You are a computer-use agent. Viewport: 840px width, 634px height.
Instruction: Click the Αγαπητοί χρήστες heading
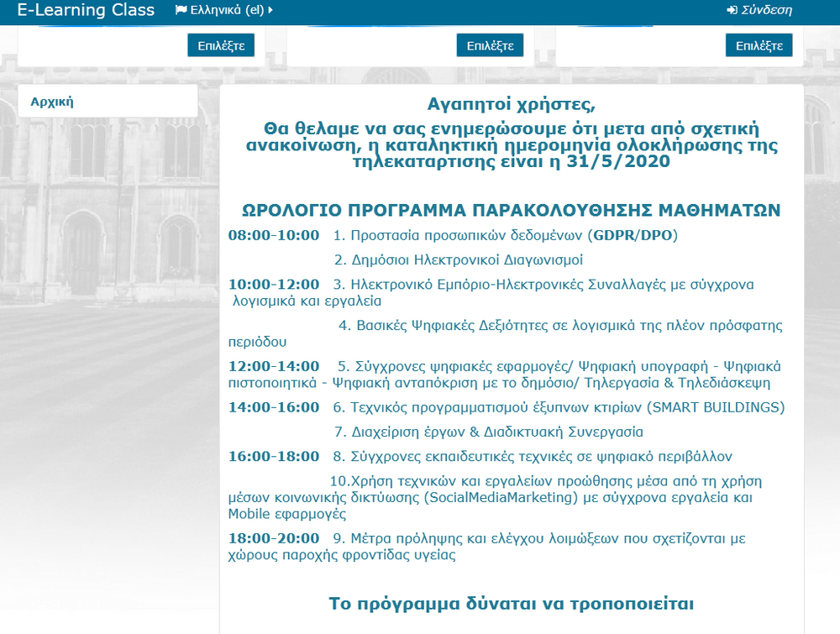(511, 105)
